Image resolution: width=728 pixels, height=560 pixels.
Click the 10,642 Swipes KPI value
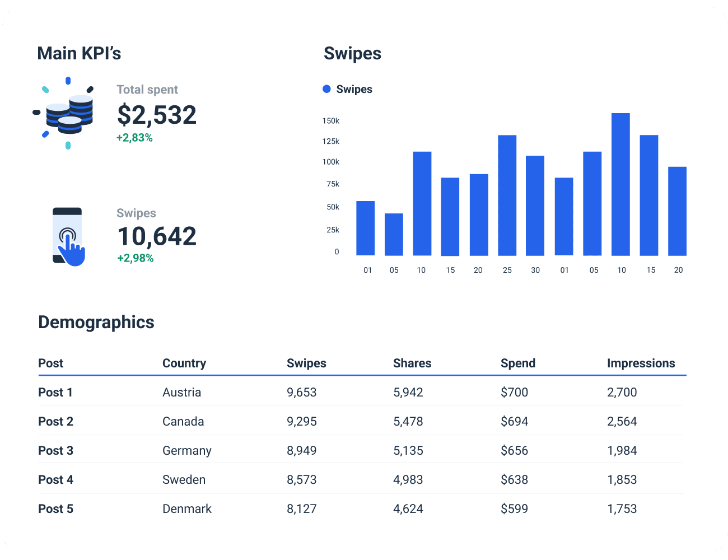pyautogui.click(x=156, y=236)
